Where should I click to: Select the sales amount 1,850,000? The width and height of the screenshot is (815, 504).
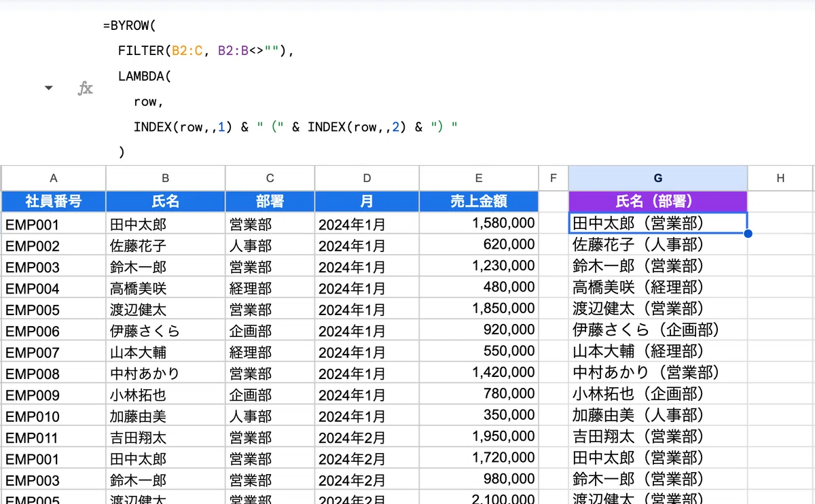[479, 309]
